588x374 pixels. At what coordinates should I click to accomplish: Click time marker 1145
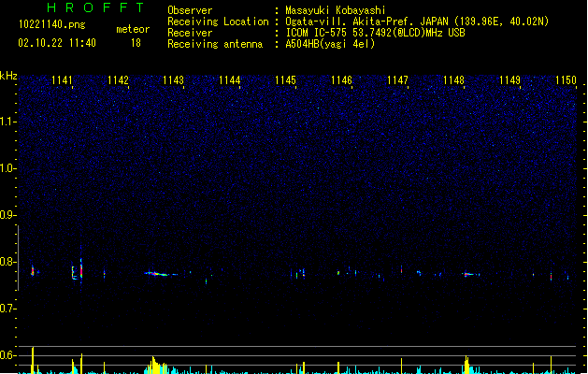[x=285, y=80]
